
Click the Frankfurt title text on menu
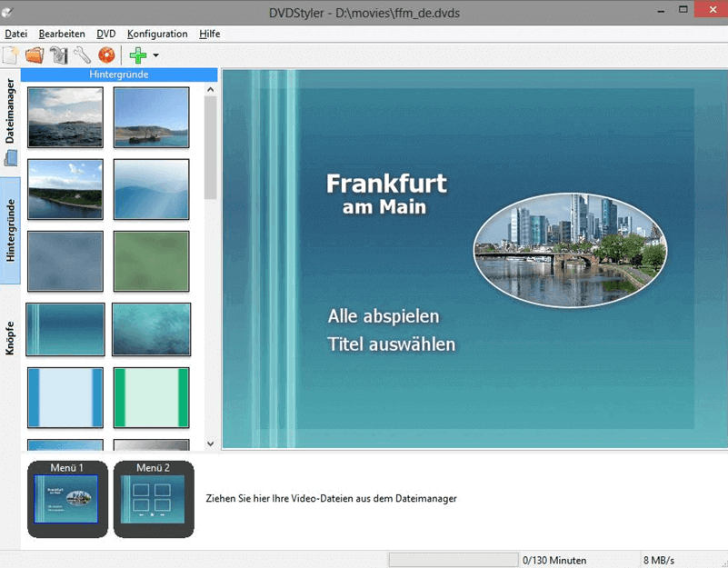click(386, 183)
